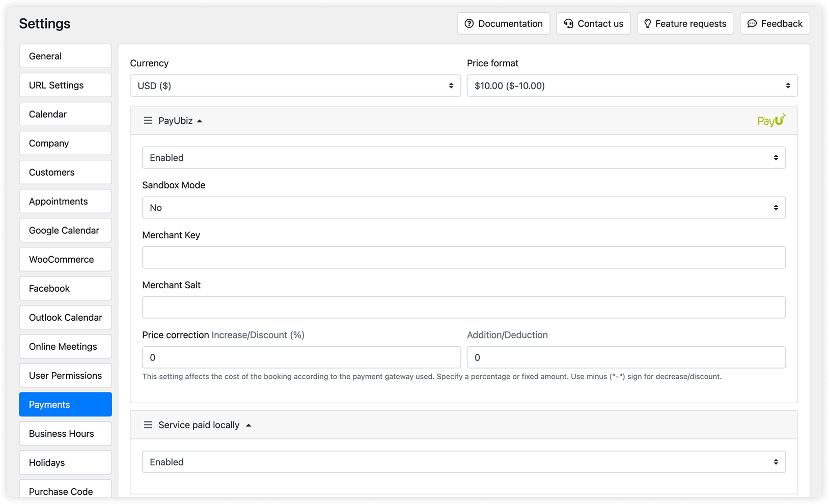Open the Currency dropdown
829x504 pixels.
click(295, 86)
